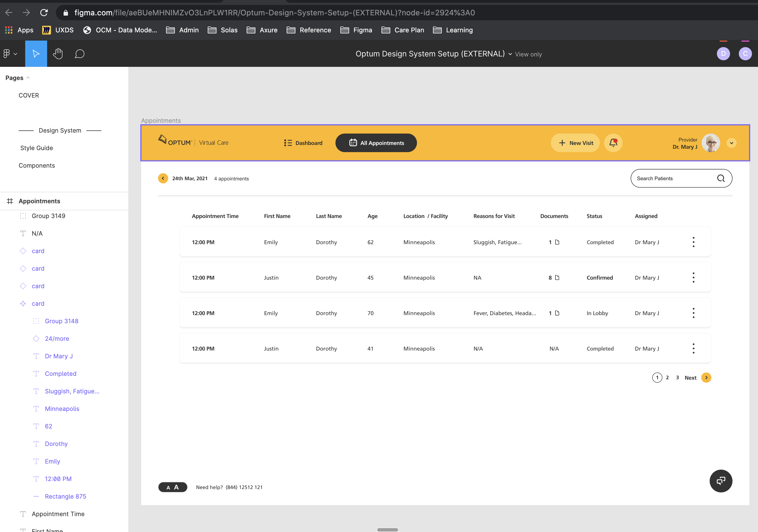This screenshot has height=532, width=758.
Task: Collapse the Pages section
Action: (28, 78)
